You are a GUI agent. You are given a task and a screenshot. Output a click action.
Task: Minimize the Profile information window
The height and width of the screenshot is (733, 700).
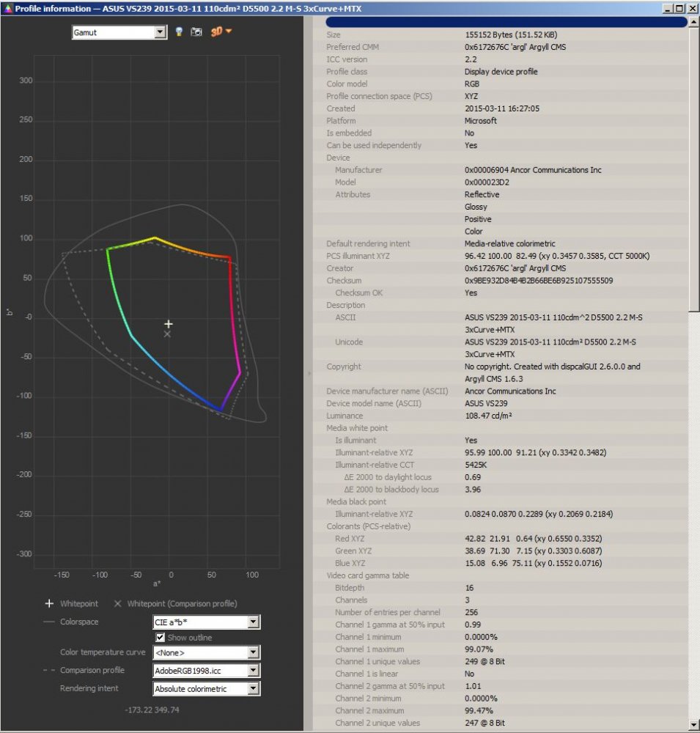coord(667,8)
